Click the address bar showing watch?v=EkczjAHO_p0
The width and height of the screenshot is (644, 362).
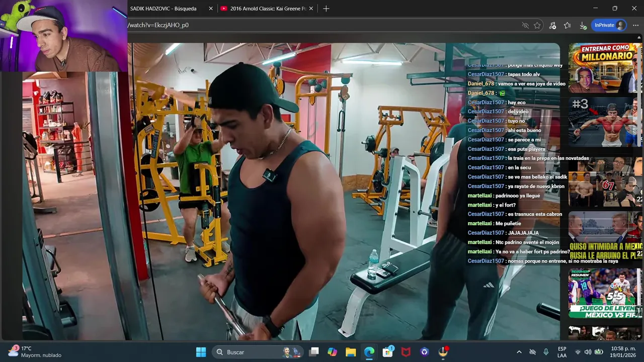[x=322, y=25]
